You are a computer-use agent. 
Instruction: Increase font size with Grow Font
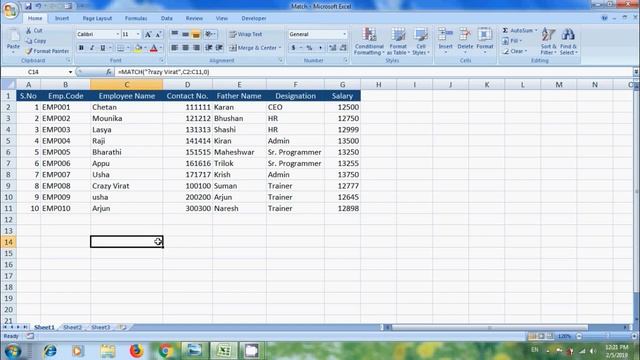point(148,34)
